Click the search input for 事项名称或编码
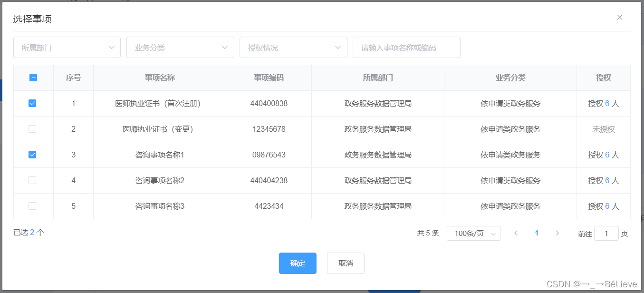Screen dimensions: 644x293 pyautogui.click(x=406, y=47)
